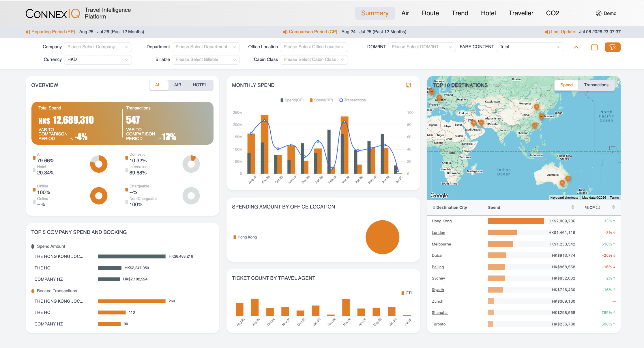Open the Toronto destination link
This screenshot has width=644, height=348.
click(x=439, y=324)
